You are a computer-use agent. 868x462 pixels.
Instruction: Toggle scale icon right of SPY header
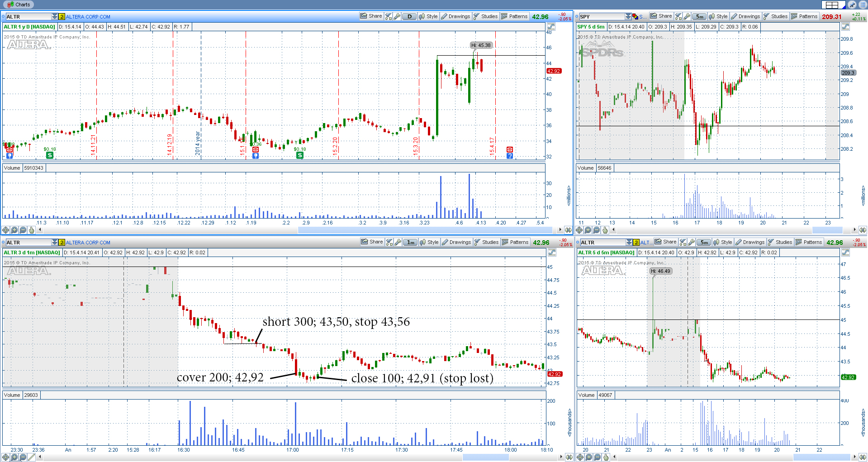point(845,27)
